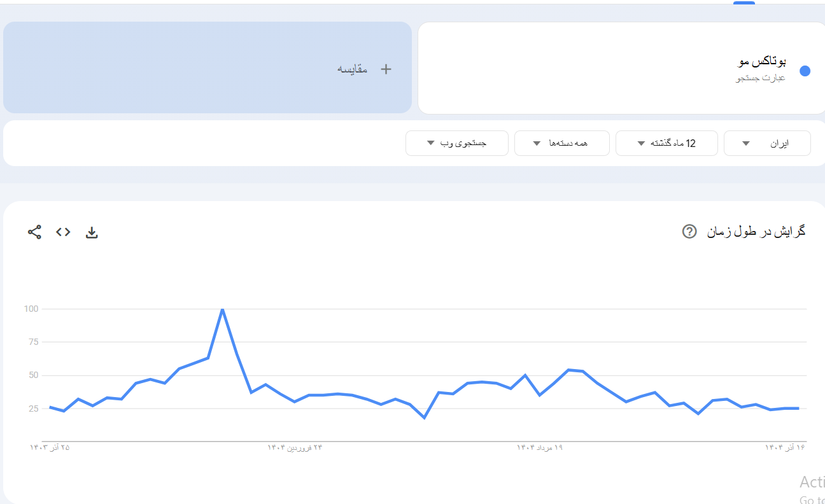Open the همه دسته‌ها categories dropdown
Viewport: 825px width, 504px height.
[x=561, y=143]
